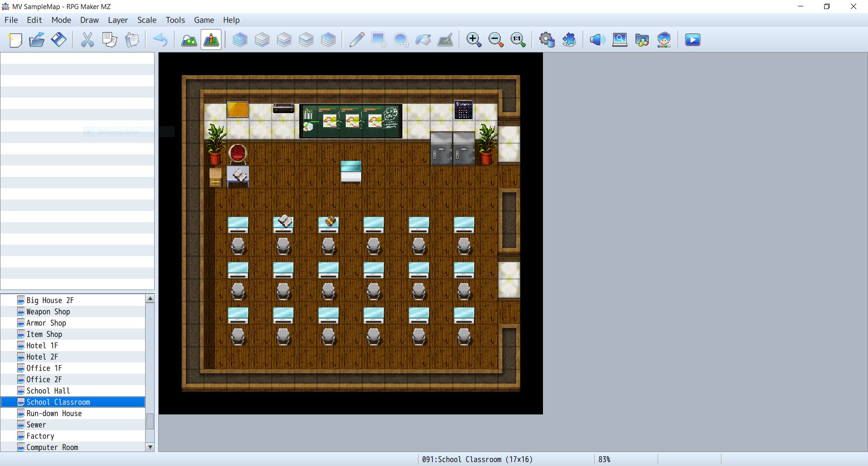Screen dimensions: 868x466
Task: Click the Zoom Out magnifier icon
Action: tap(496, 40)
